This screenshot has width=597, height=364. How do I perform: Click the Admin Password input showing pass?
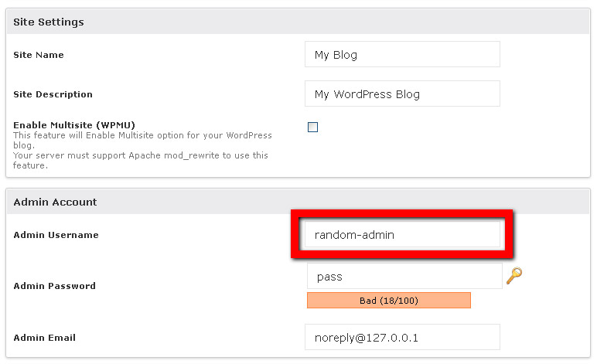(404, 276)
